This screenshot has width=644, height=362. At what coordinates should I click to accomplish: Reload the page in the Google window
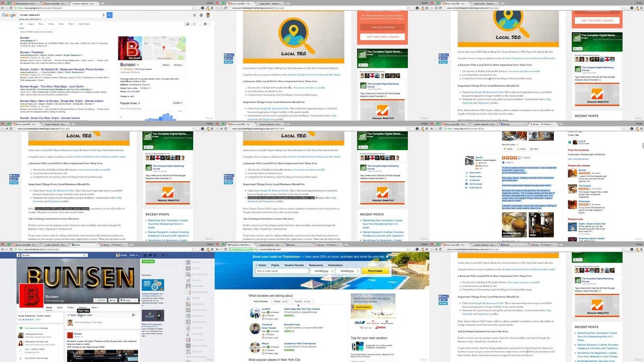11,8
